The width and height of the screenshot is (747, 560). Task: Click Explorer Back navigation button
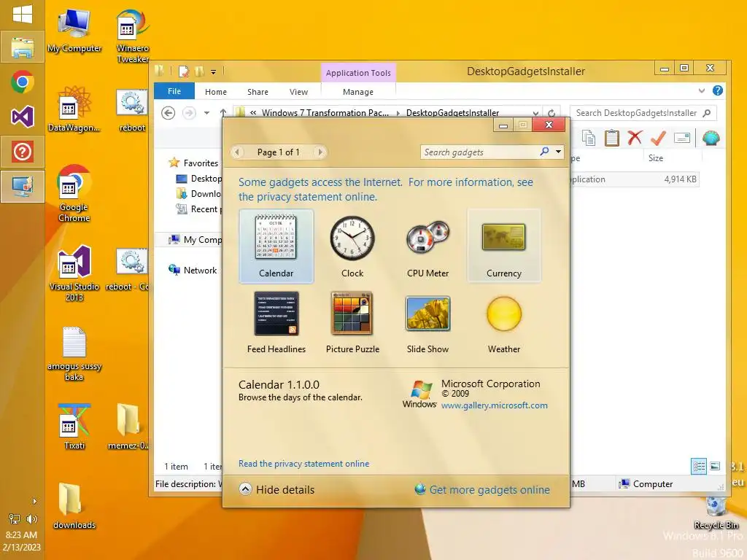(x=169, y=113)
